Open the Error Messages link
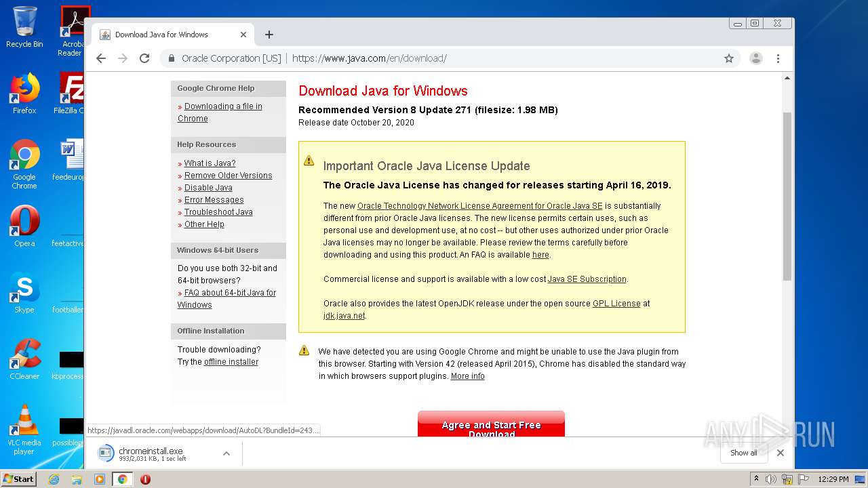 tap(214, 200)
